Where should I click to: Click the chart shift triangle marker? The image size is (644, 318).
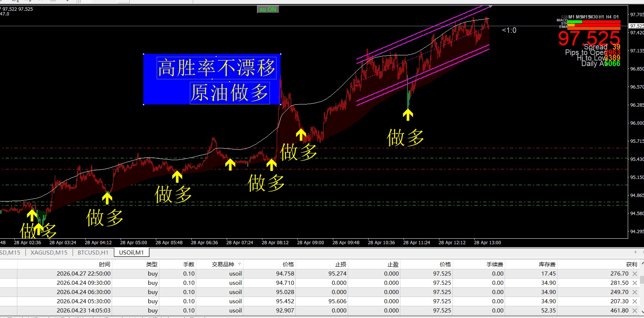(490, 7)
